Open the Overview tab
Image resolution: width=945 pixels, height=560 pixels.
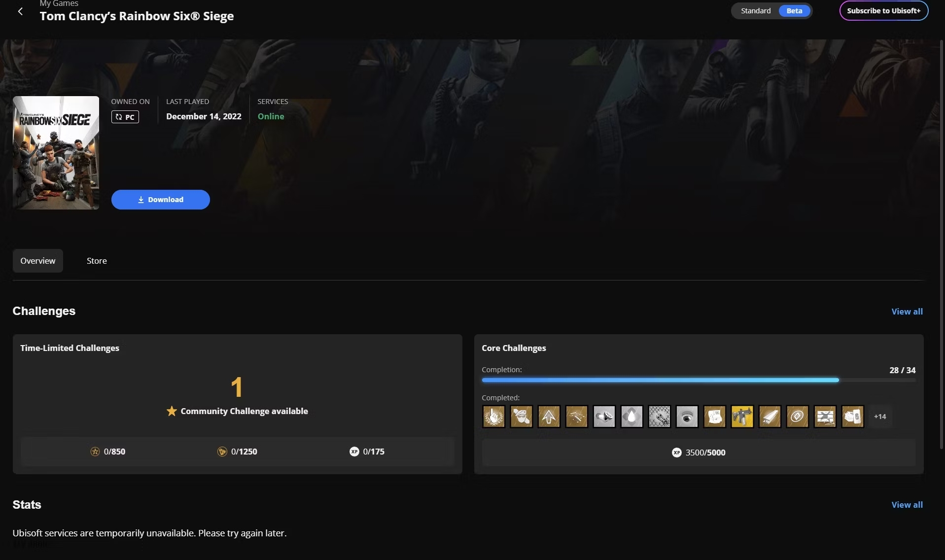click(x=38, y=261)
